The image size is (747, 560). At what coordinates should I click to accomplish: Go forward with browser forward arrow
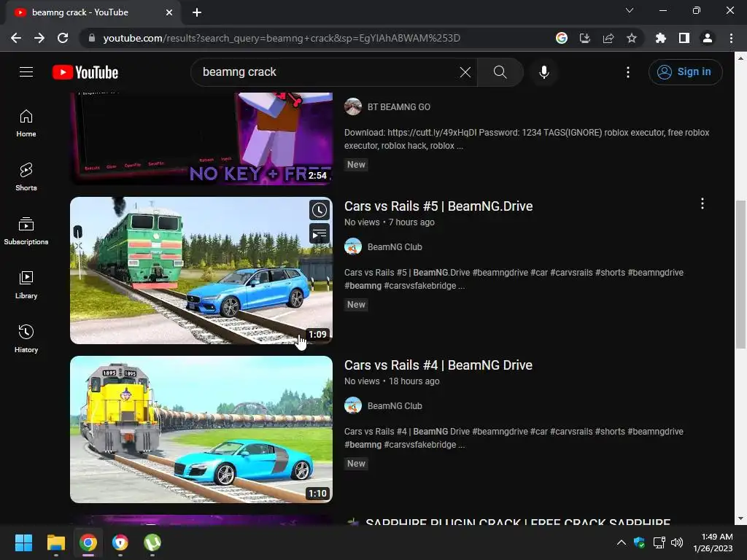(x=39, y=38)
